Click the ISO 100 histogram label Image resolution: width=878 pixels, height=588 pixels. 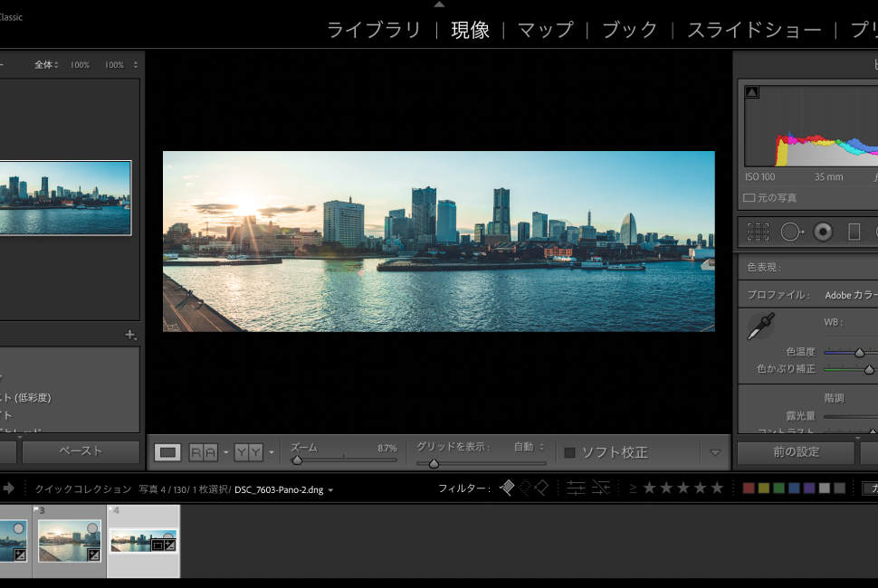(x=759, y=176)
